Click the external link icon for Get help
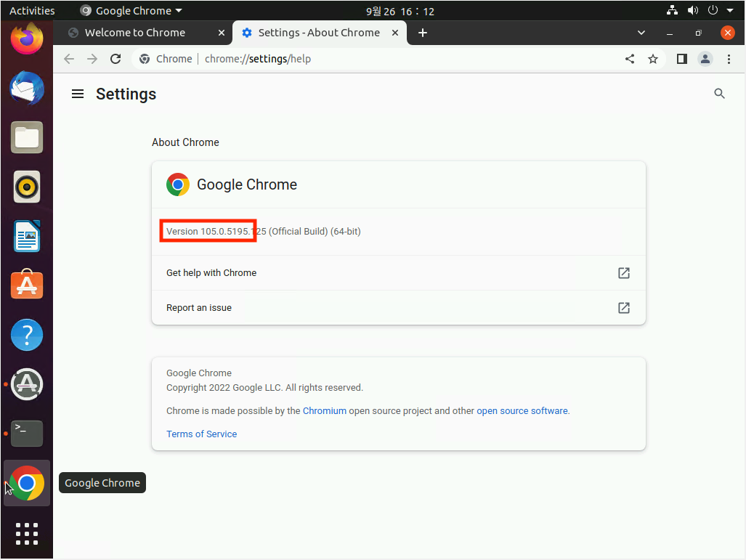The width and height of the screenshot is (746, 560). click(x=623, y=273)
